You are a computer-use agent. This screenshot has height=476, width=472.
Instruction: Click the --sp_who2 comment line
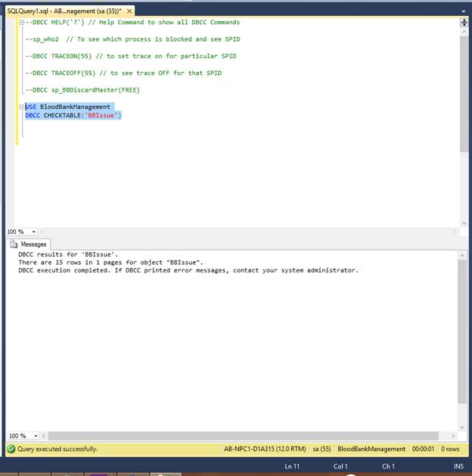tap(133, 39)
